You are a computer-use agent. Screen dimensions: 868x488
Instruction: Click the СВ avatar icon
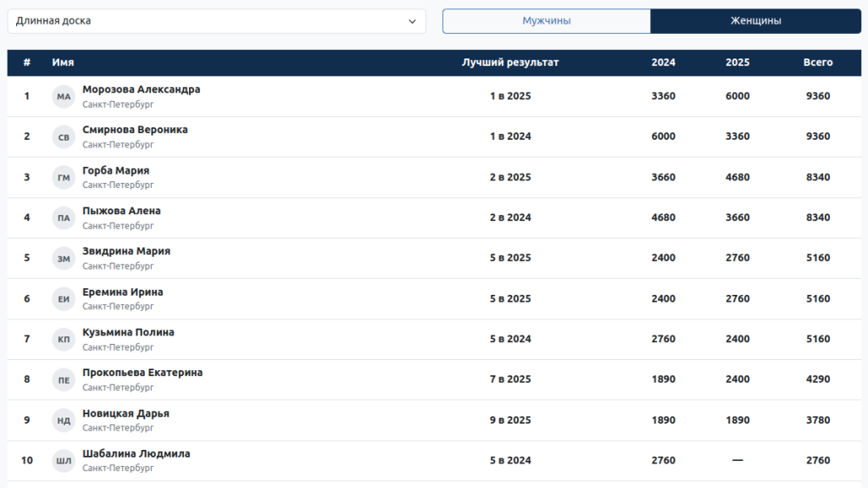(64, 137)
